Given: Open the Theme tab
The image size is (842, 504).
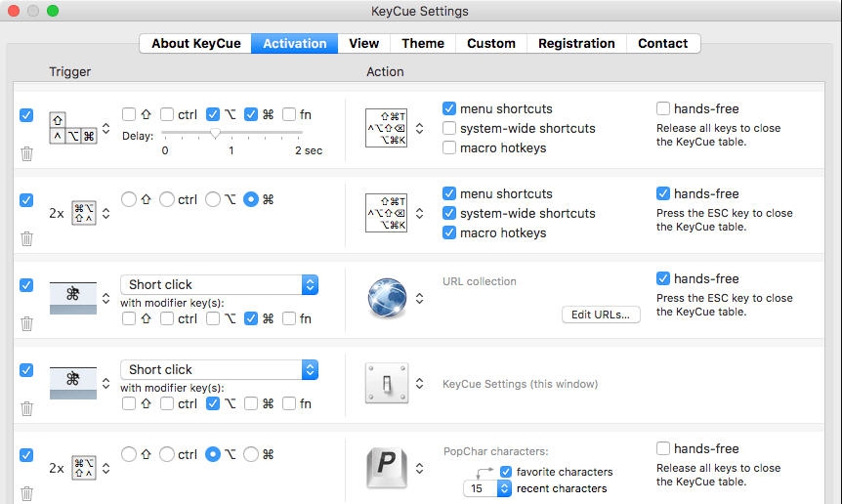Looking at the screenshot, I should pyautogui.click(x=423, y=44).
